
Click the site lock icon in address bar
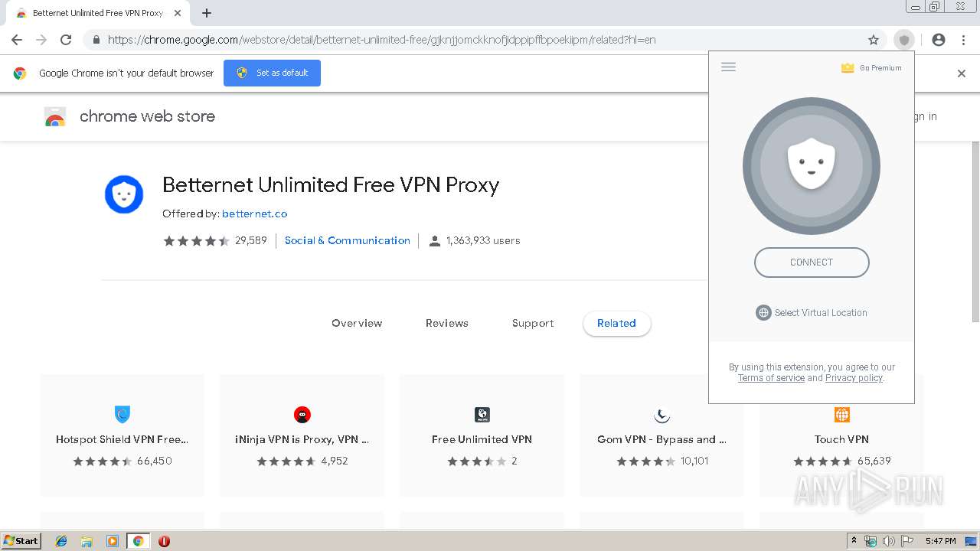tap(96, 40)
